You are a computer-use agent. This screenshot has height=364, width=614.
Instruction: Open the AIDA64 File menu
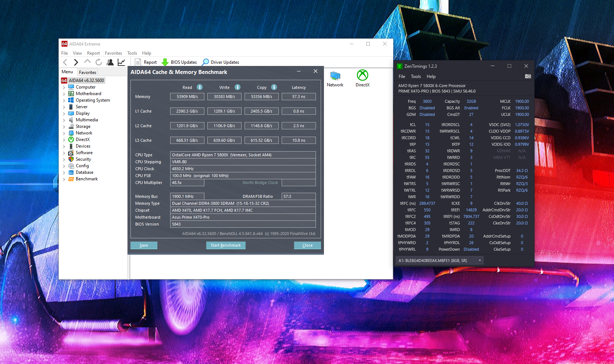[64, 53]
